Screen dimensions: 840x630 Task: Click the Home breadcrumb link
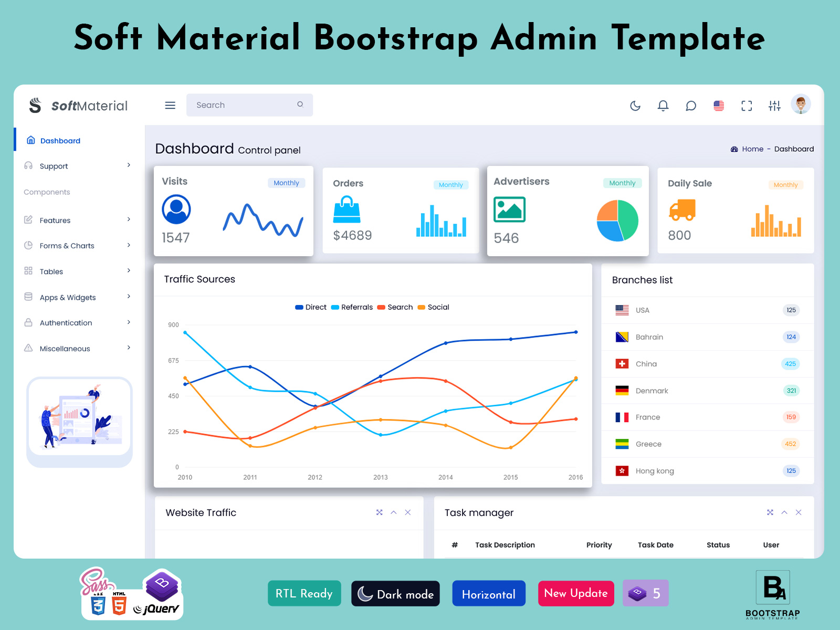point(752,149)
